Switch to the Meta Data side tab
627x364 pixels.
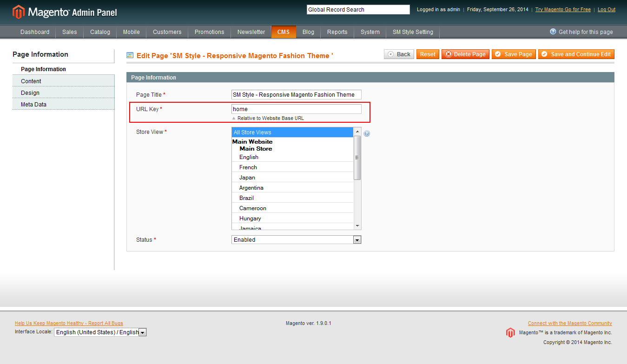pos(63,104)
